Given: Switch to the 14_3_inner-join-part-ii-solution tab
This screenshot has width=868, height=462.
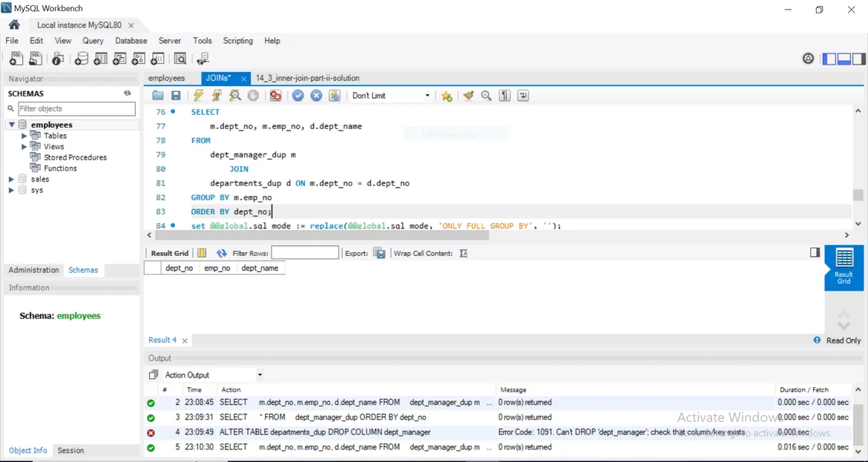Looking at the screenshot, I should (x=307, y=78).
